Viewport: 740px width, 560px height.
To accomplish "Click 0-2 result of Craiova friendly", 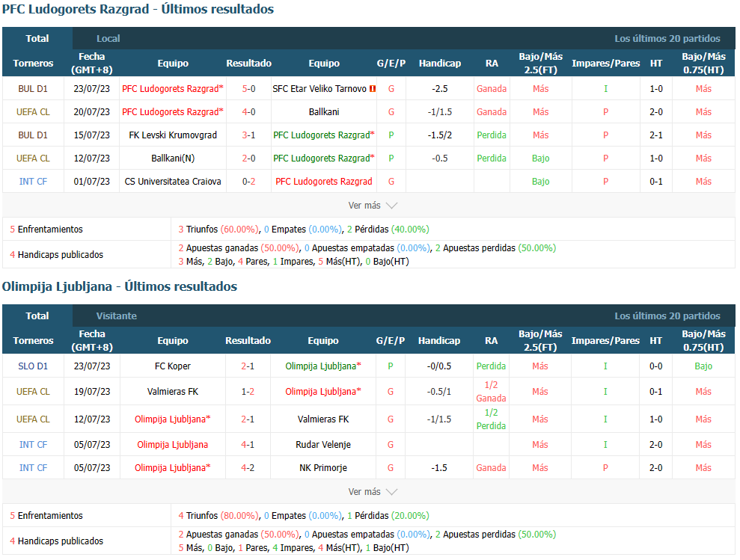I will coord(248,181).
